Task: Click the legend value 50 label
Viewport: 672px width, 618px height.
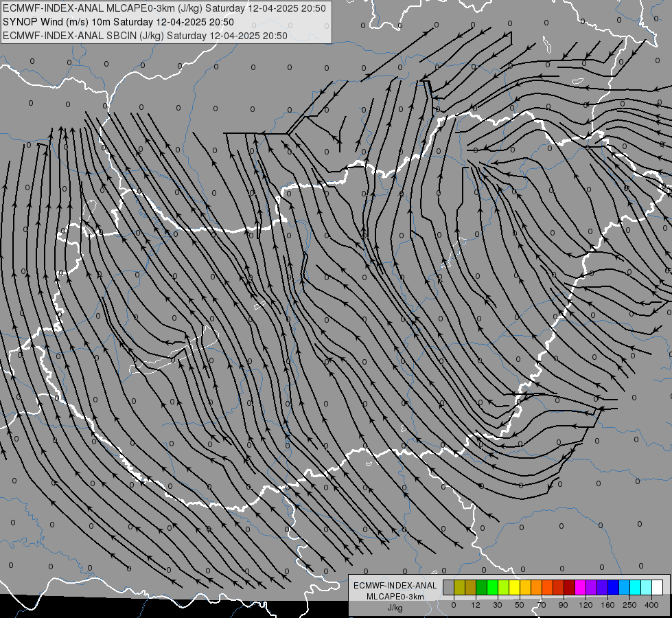Action: pyautogui.click(x=520, y=605)
